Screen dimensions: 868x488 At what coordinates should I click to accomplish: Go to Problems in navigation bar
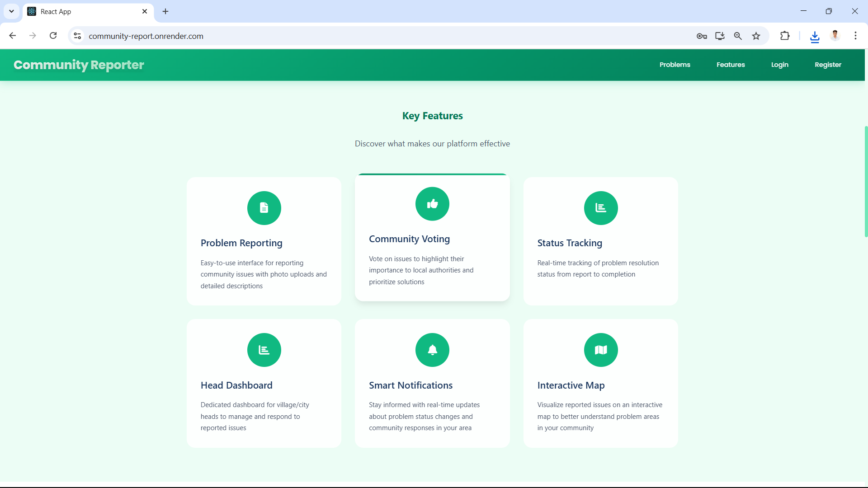(675, 65)
